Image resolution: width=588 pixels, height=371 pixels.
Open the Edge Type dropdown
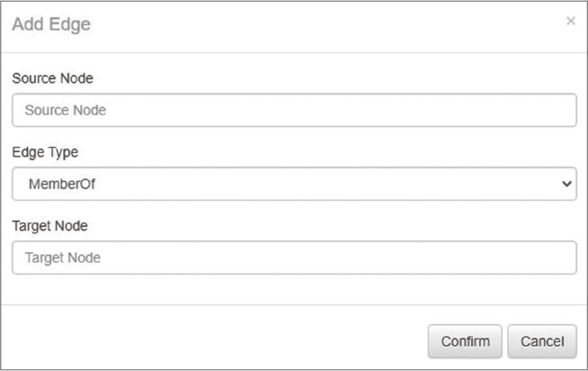pos(294,184)
